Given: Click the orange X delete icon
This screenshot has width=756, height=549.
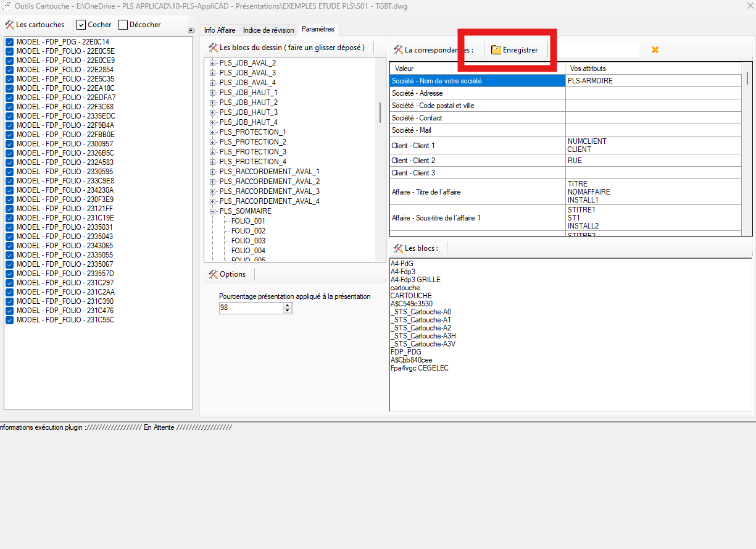Looking at the screenshot, I should pos(655,50).
